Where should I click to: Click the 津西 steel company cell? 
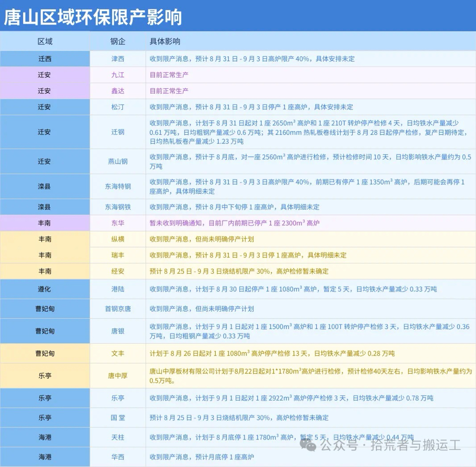[118, 59]
